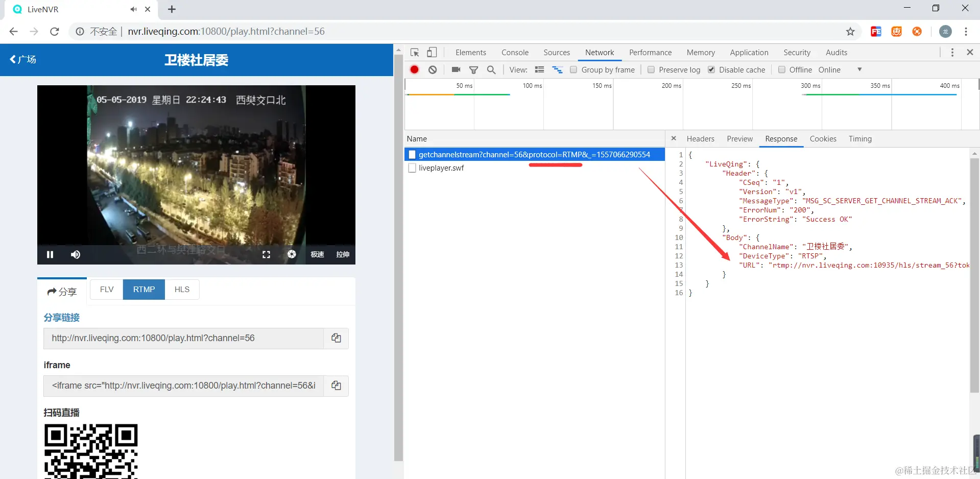This screenshot has width=980, height=479.
Task: Toggle screenshot capture camera icon
Action: click(x=456, y=70)
